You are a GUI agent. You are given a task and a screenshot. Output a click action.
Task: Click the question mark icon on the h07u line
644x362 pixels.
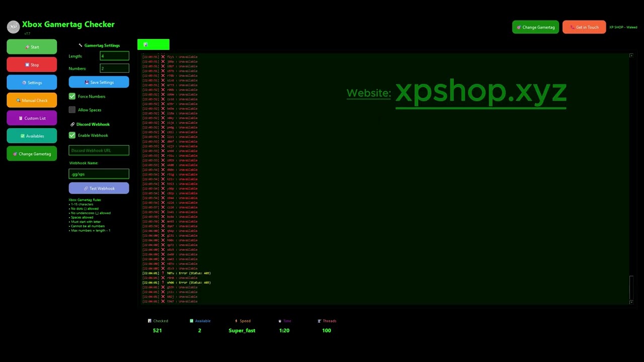[x=163, y=273]
